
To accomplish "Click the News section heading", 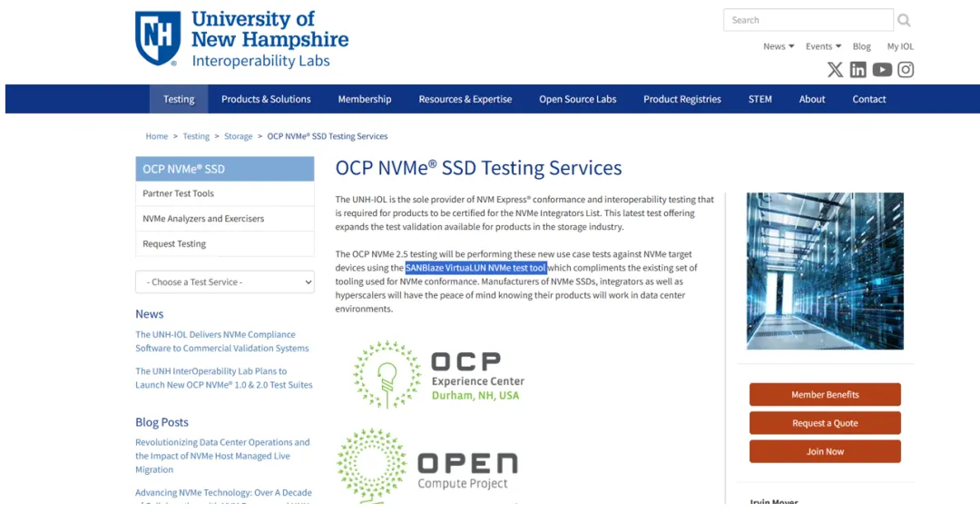I will [150, 314].
